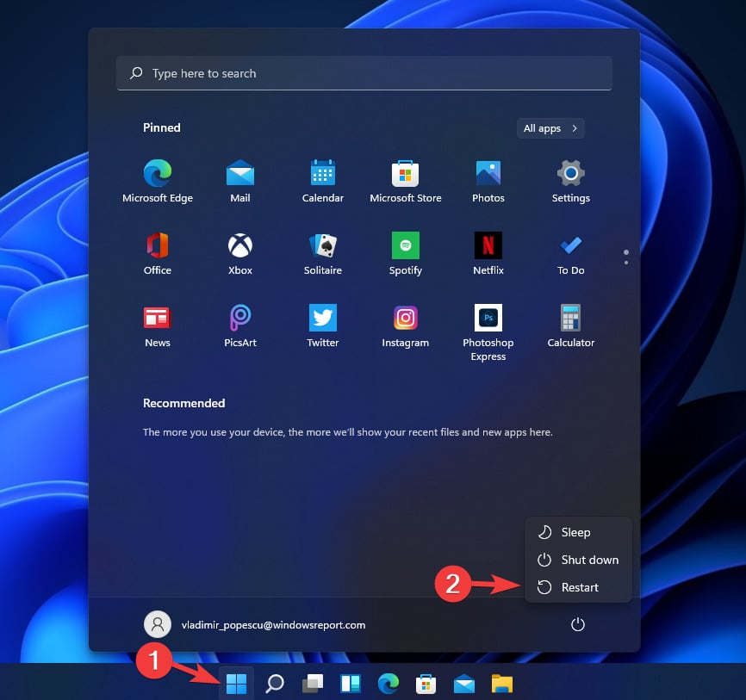Open Mail from the taskbar
The width and height of the screenshot is (746, 700).
463,684
